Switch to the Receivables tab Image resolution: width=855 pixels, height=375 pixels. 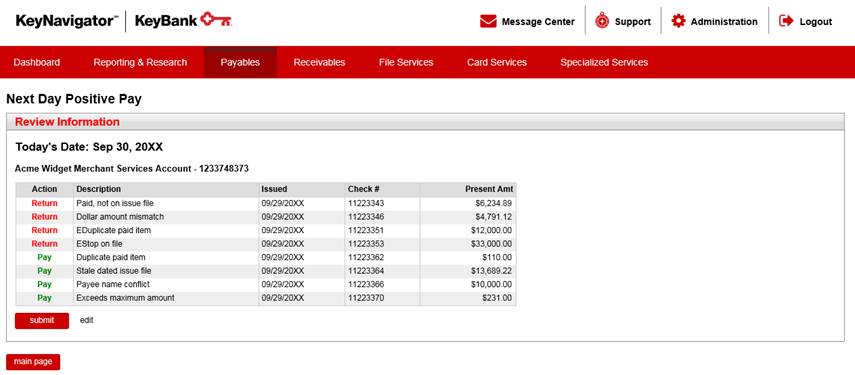pos(320,62)
